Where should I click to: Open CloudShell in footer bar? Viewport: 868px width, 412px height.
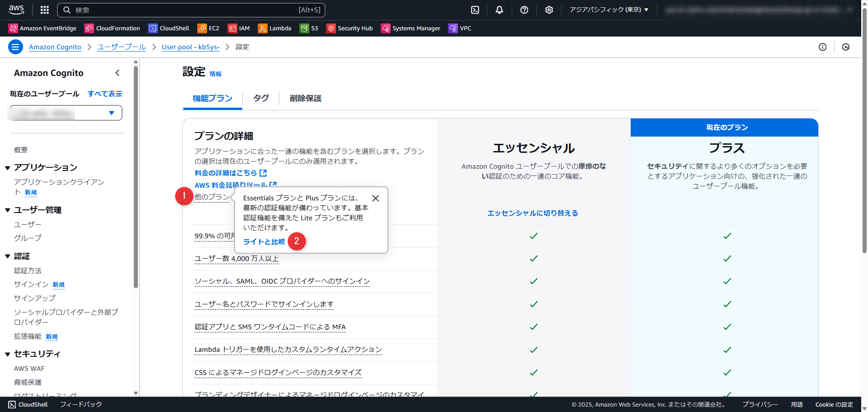(x=28, y=404)
